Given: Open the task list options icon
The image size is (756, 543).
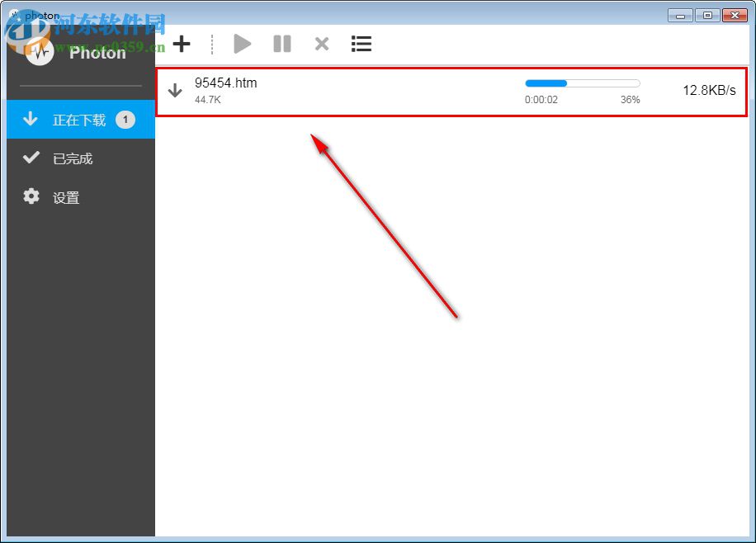Looking at the screenshot, I should pyautogui.click(x=361, y=44).
